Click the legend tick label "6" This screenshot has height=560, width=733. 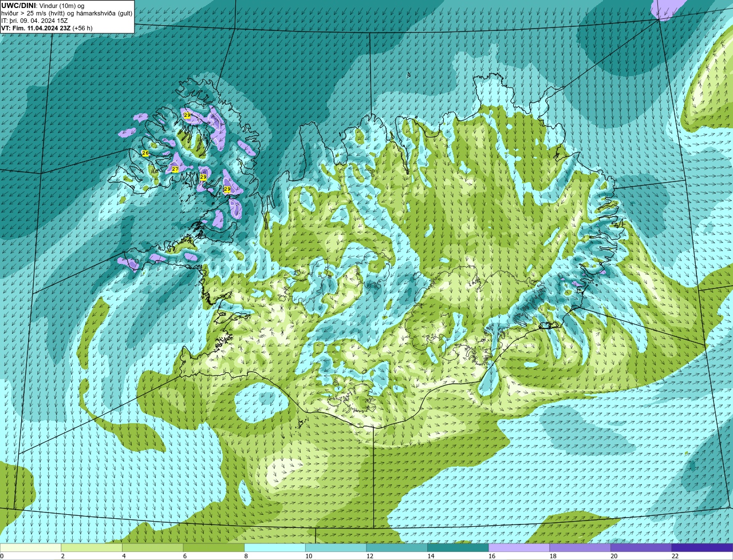click(185, 556)
